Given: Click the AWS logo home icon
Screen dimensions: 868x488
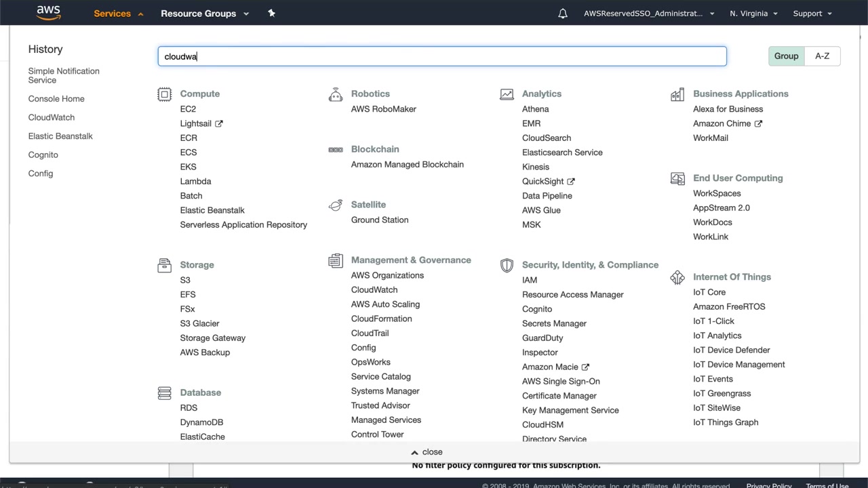Looking at the screenshot, I should click(49, 13).
